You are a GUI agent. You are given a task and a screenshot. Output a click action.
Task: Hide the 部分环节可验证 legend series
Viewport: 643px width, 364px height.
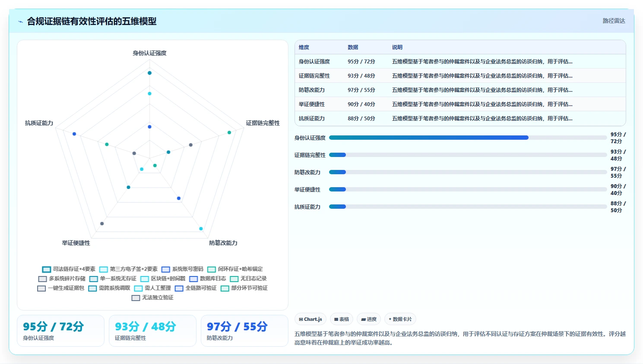[x=244, y=288]
